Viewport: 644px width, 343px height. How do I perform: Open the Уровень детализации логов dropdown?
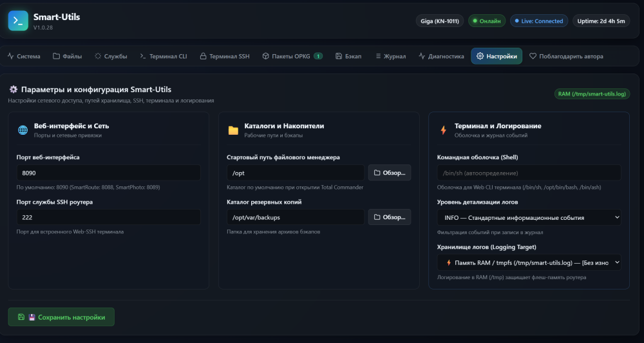point(529,217)
